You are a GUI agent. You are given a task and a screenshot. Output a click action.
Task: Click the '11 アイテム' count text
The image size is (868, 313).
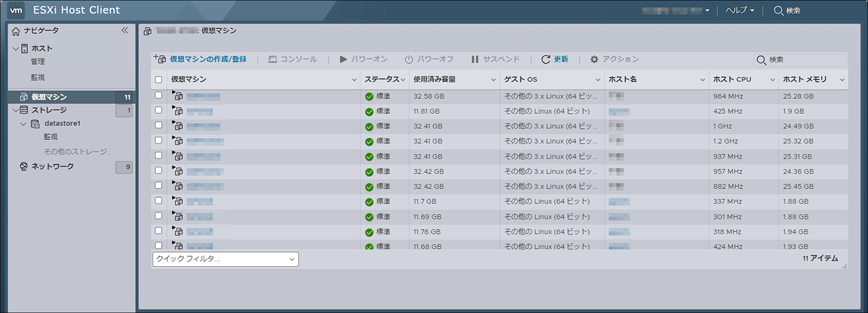(x=820, y=258)
